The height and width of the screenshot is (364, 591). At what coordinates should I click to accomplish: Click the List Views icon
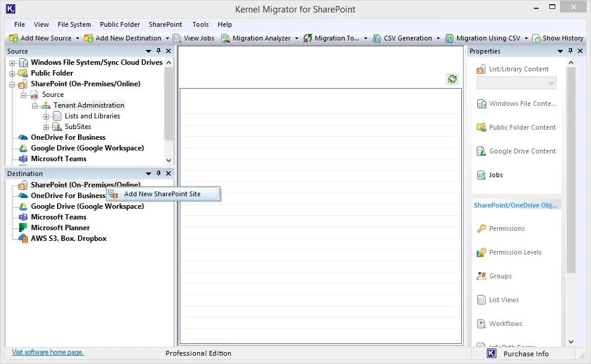(481, 300)
